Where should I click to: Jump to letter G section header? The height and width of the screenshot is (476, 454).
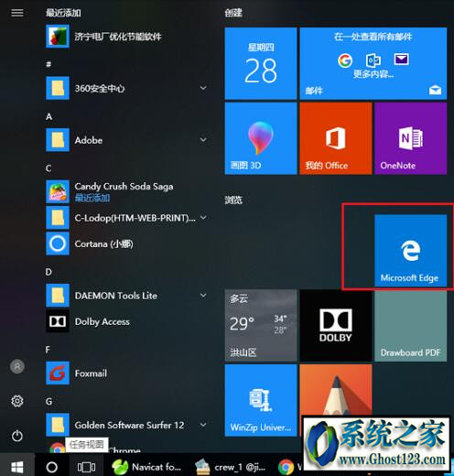click(49, 401)
